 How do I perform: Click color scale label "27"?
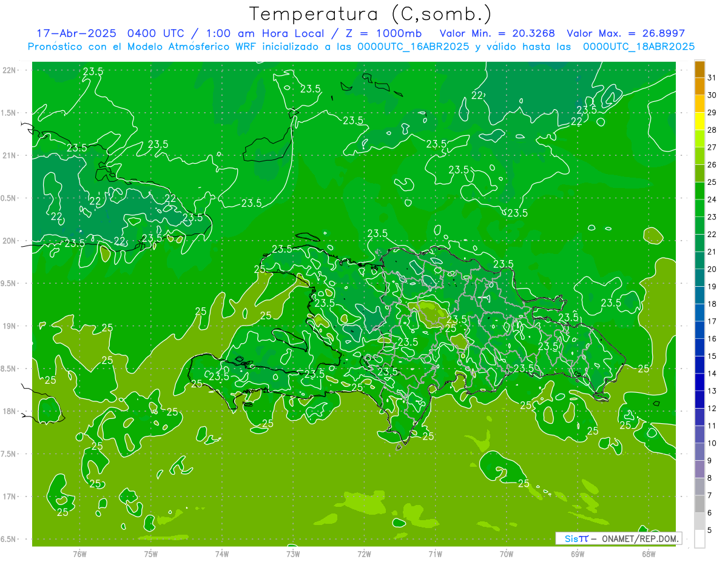[712, 147]
